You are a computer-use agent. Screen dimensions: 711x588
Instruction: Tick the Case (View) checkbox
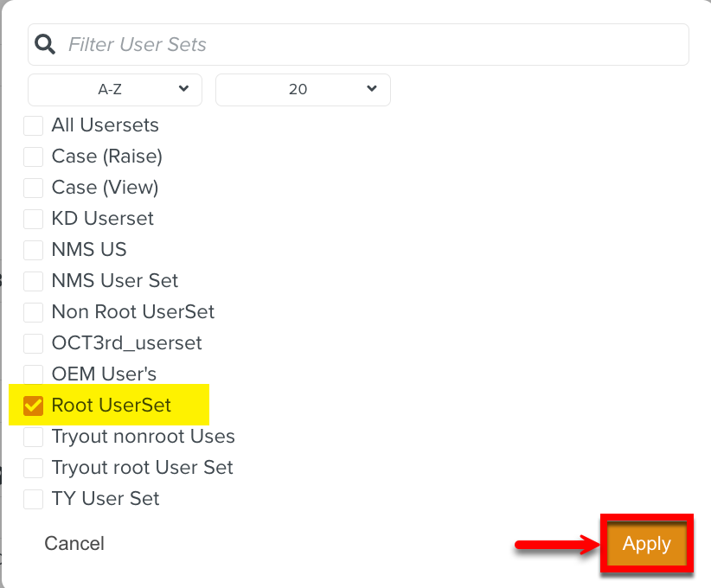click(x=34, y=188)
